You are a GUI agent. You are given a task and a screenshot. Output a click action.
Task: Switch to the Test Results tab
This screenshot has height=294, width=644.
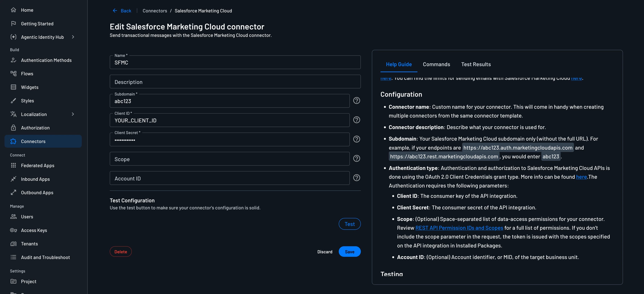pos(476,64)
